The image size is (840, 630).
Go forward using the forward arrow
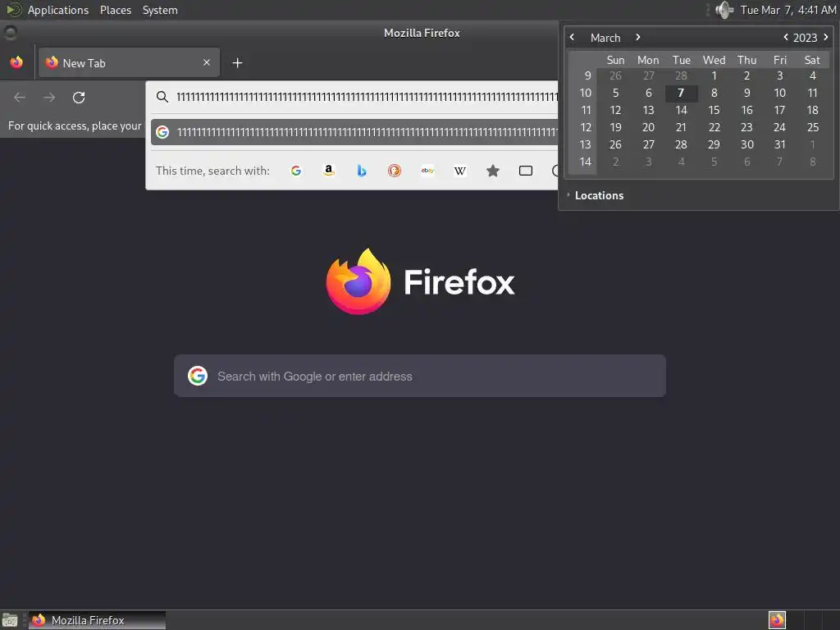pyautogui.click(x=49, y=98)
